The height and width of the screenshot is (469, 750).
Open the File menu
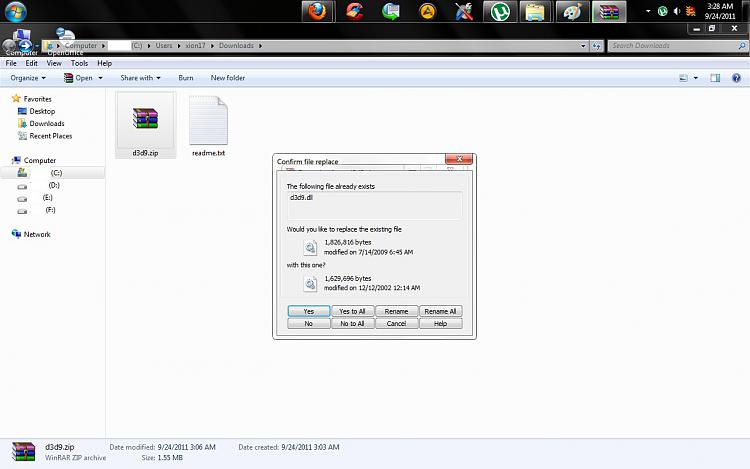point(11,63)
